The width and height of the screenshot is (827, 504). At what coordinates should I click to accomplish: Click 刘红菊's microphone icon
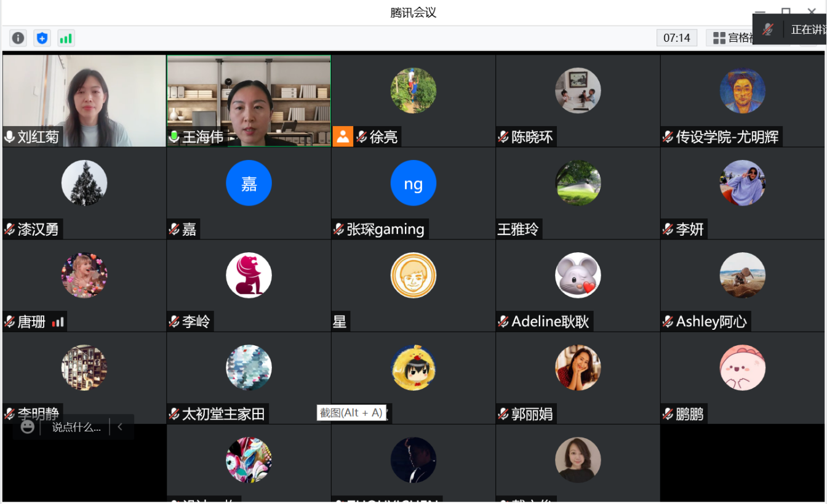[9, 137]
